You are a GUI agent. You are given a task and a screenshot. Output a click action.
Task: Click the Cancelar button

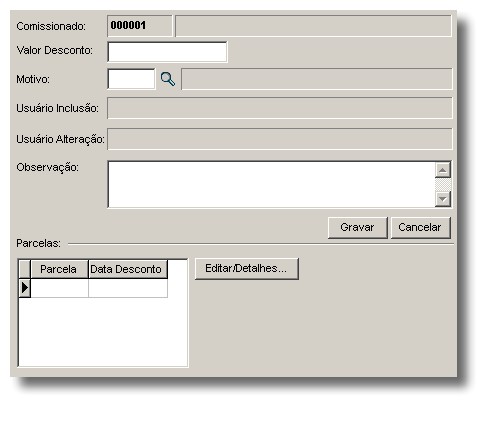[x=420, y=228]
